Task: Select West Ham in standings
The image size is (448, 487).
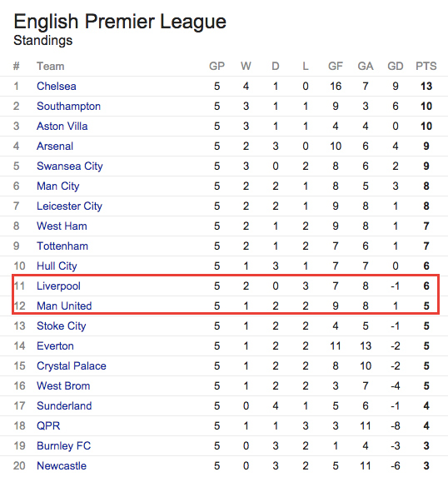Action: (62, 226)
